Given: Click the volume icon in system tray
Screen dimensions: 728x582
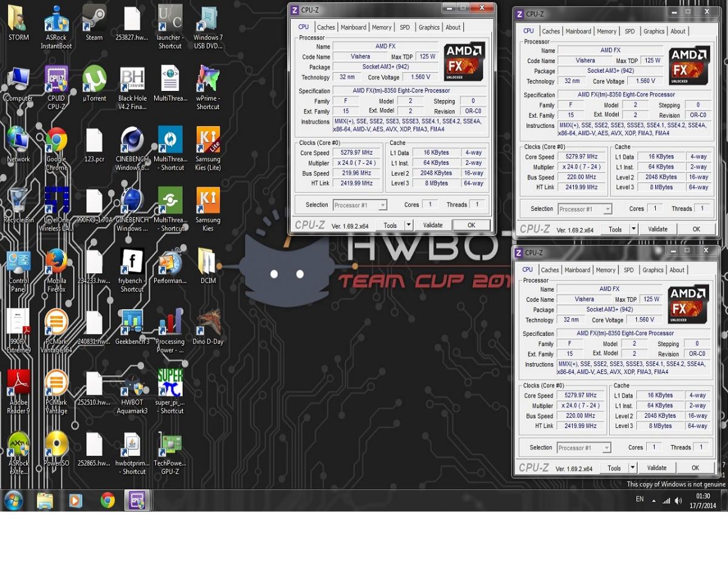Looking at the screenshot, I should point(678,501).
